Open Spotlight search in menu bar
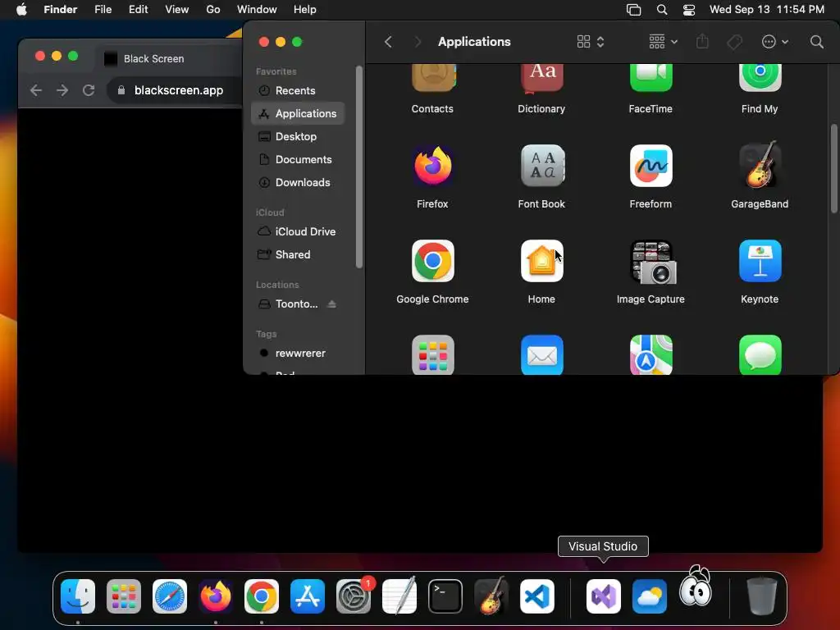This screenshot has height=630, width=840. (662, 10)
